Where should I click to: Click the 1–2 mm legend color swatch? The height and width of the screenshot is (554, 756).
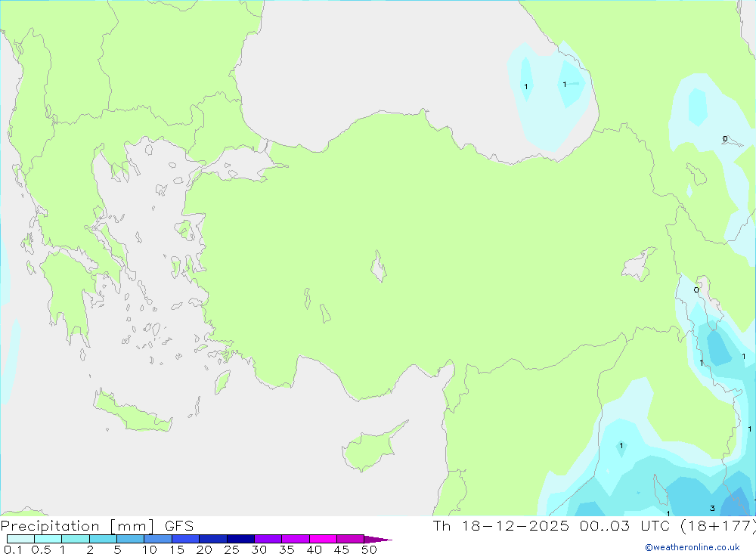point(76,539)
